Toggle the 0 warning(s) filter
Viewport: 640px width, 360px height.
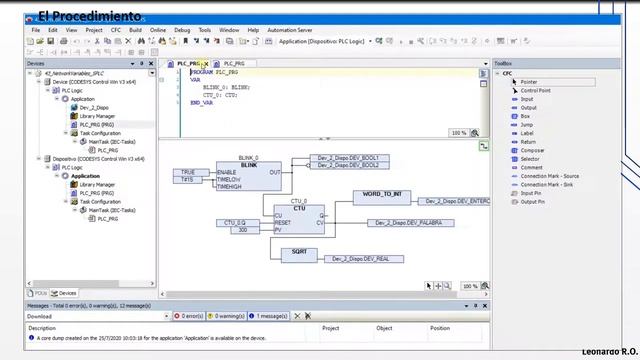coord(226,316)
